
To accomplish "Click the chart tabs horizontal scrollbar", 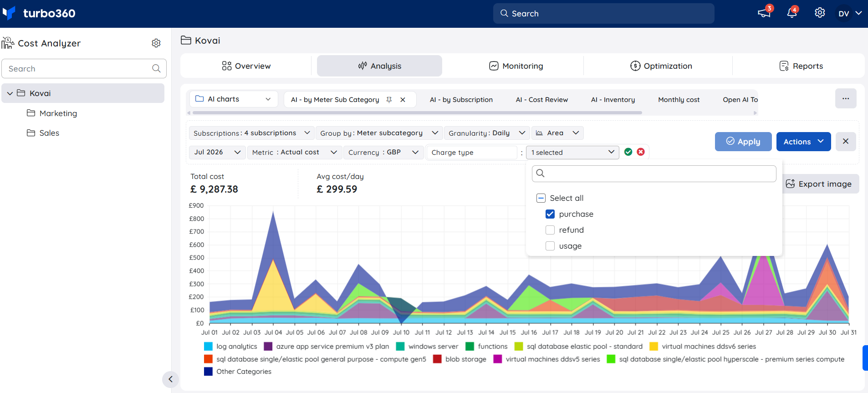I will (417, 113).
